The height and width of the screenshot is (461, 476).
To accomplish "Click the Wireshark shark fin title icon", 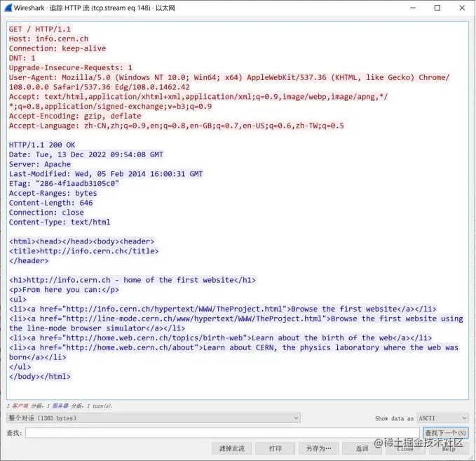I will [8, 8].
